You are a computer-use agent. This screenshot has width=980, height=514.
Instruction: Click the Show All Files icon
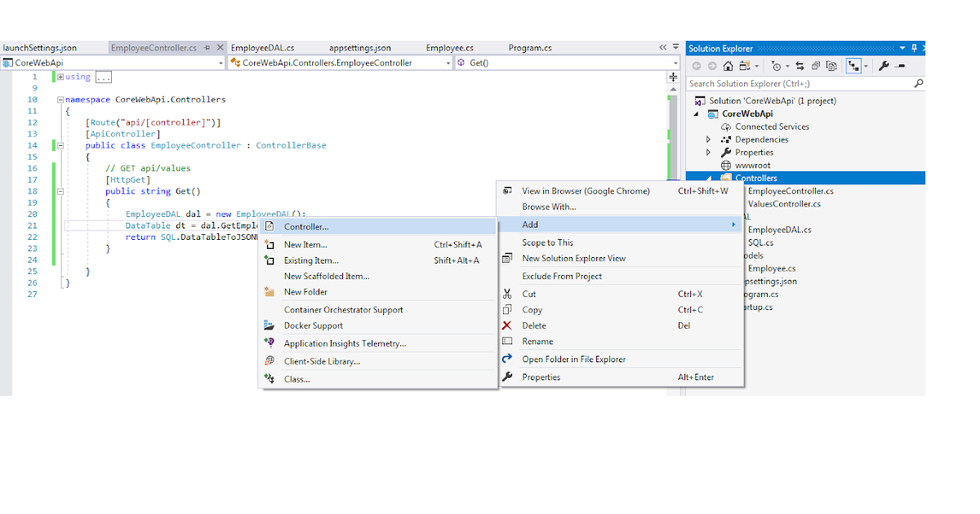click(831, 65)
